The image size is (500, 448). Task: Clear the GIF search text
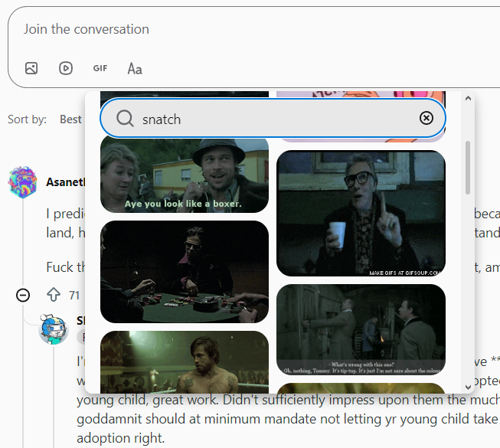click(x=426, y=118)
